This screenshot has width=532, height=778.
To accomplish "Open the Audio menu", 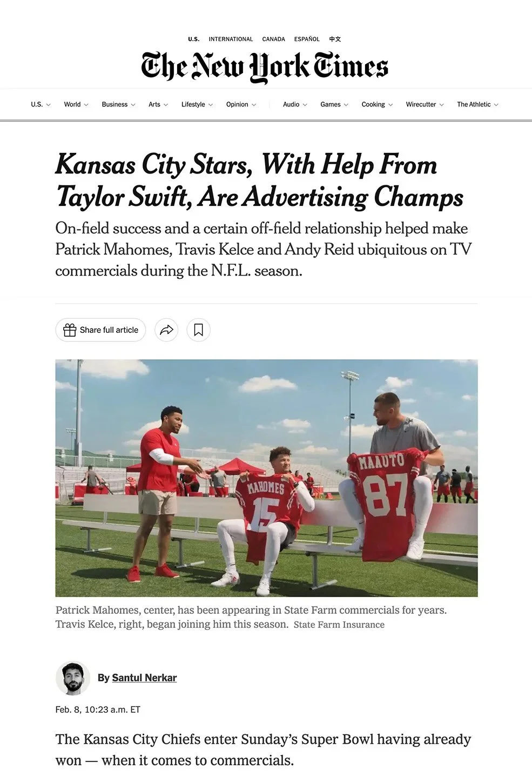I will 295,104.
